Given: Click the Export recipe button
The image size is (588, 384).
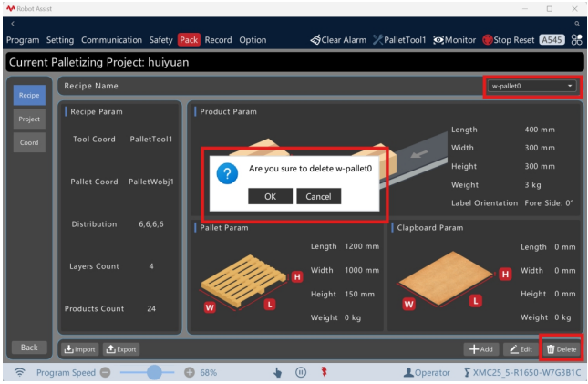Looking at the screenshot, I should 121,349.
